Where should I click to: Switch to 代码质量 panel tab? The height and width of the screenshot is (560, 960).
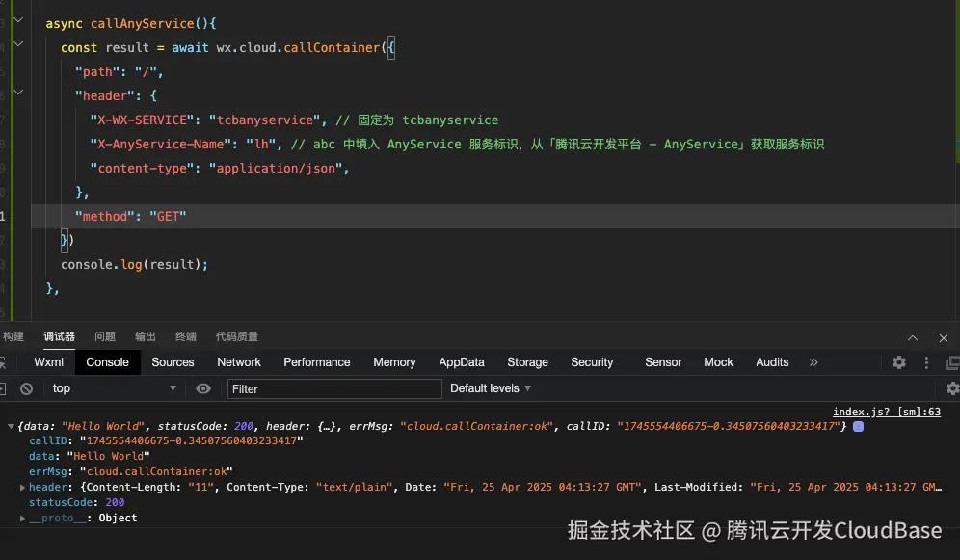pos(237,336)
